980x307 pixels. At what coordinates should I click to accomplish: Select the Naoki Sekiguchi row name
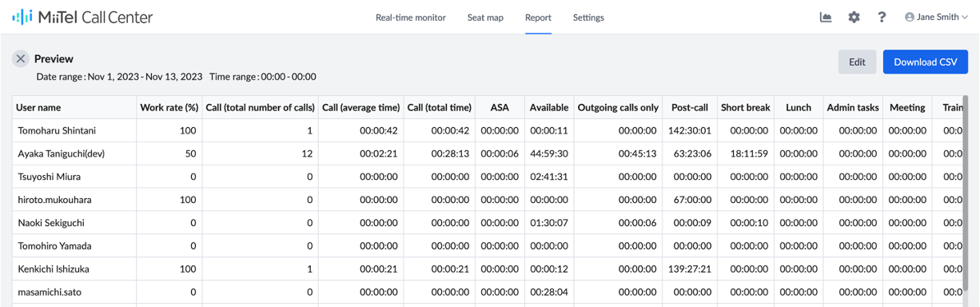[51, 223]
